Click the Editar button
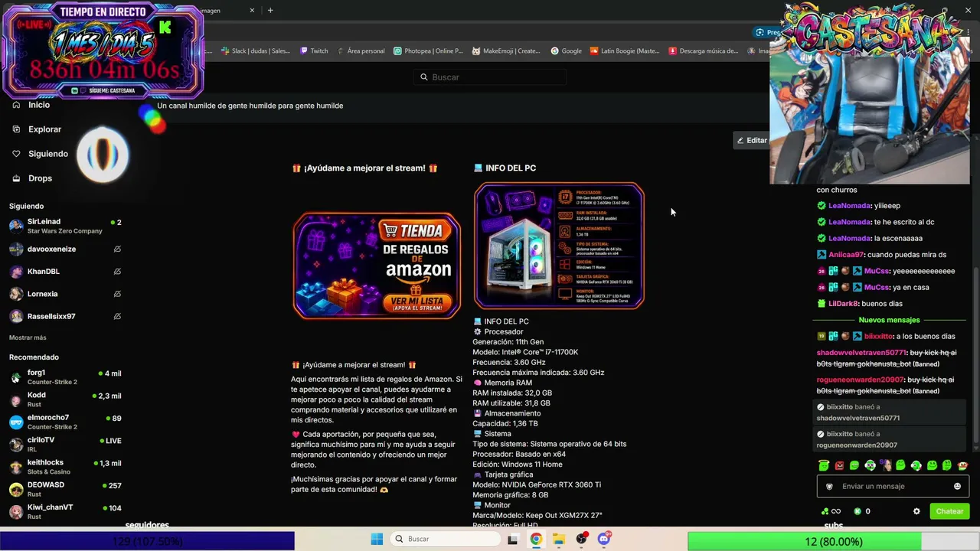 752,141
